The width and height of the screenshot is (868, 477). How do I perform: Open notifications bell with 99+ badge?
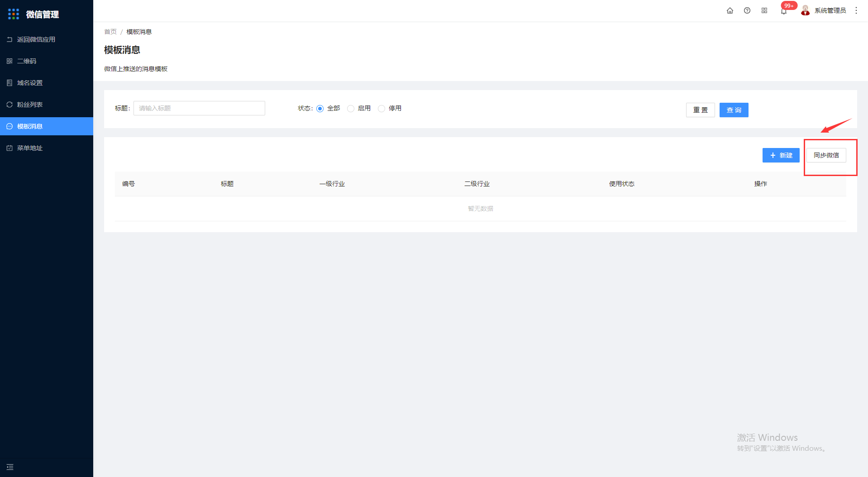784,11
